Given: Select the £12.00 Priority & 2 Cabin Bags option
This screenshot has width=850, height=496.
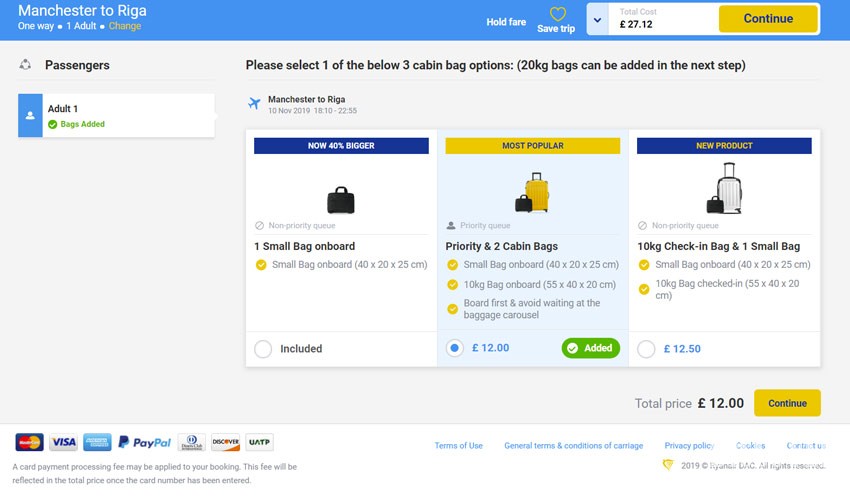Looking at the screenshot, I should [x=455, y=348].
